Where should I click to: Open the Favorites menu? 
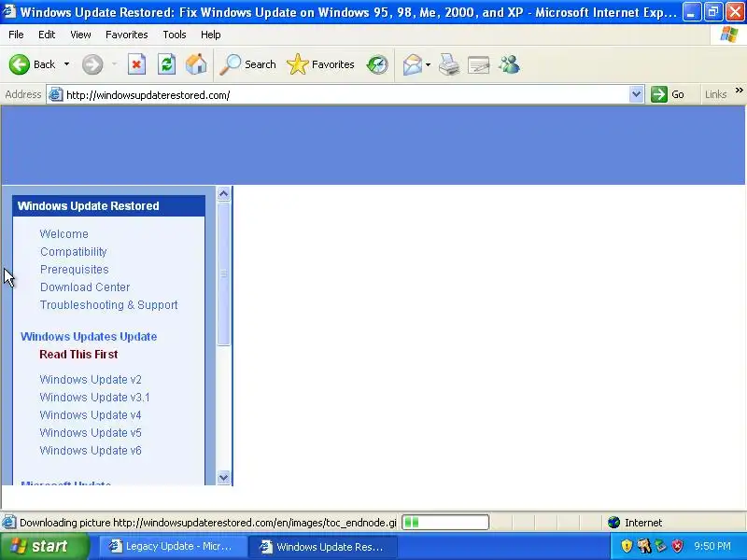click(127, 35)
